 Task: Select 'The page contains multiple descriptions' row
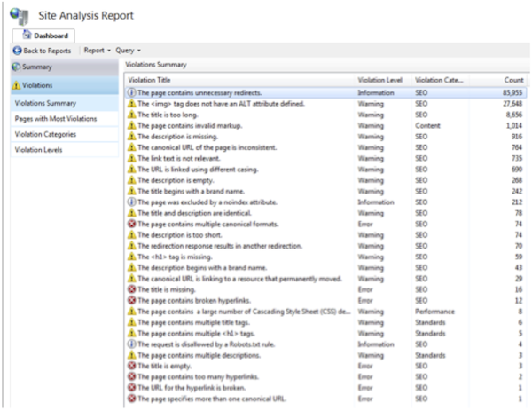point(326,355)
